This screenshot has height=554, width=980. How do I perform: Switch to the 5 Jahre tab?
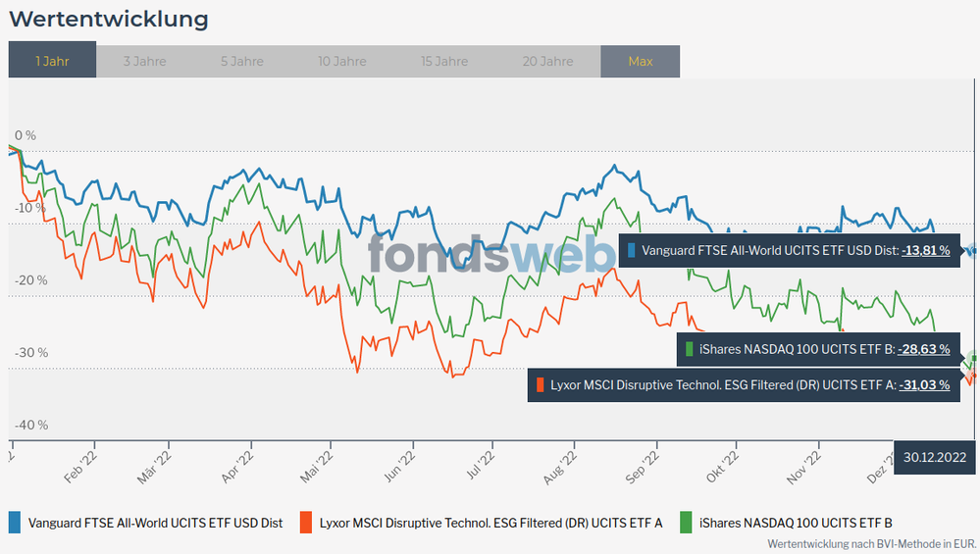pos(241,61)
